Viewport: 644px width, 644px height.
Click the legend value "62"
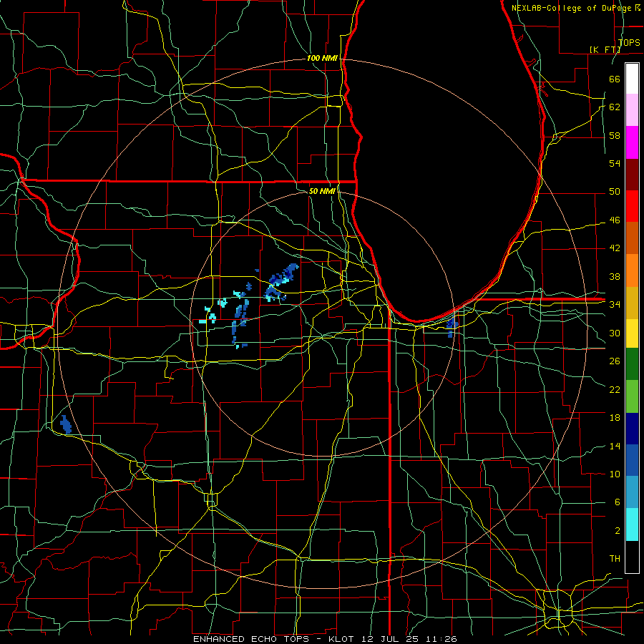point(615,107)
